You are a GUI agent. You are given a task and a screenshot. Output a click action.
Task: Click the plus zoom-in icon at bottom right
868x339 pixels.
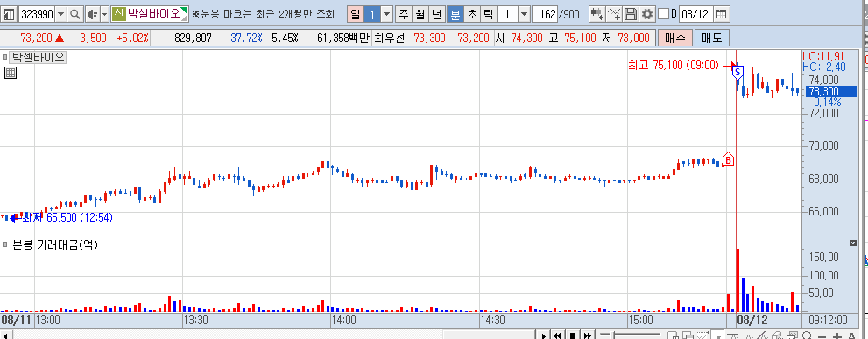[837, 335]
